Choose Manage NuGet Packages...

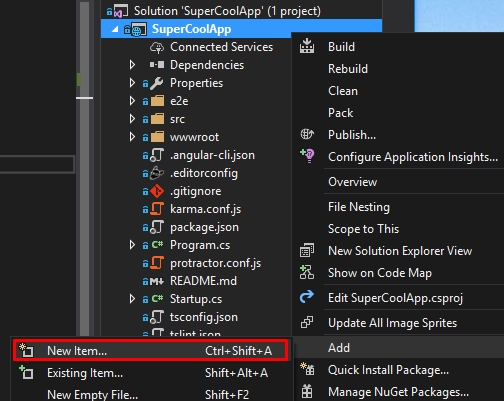398,392
